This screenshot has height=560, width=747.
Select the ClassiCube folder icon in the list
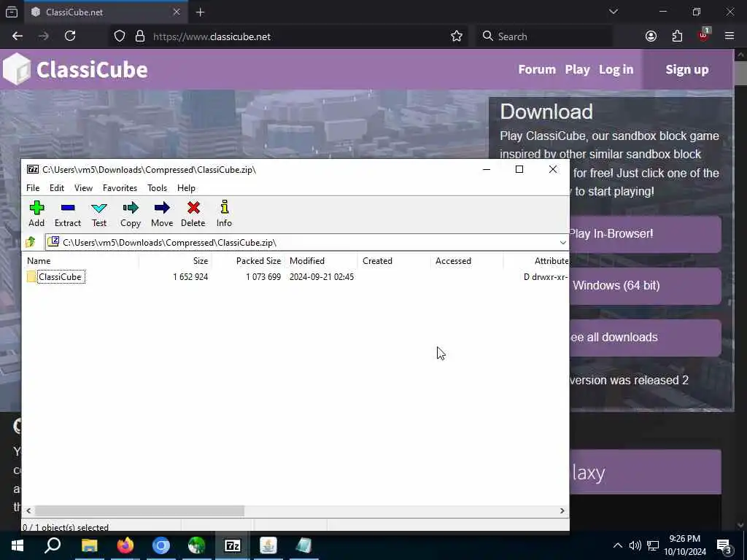31,276
